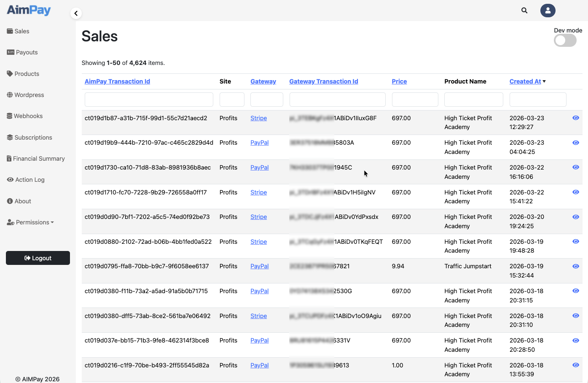This screenshot has height=383, width=588.
Task: Open the Products page
Action: [x=23, y=74]
